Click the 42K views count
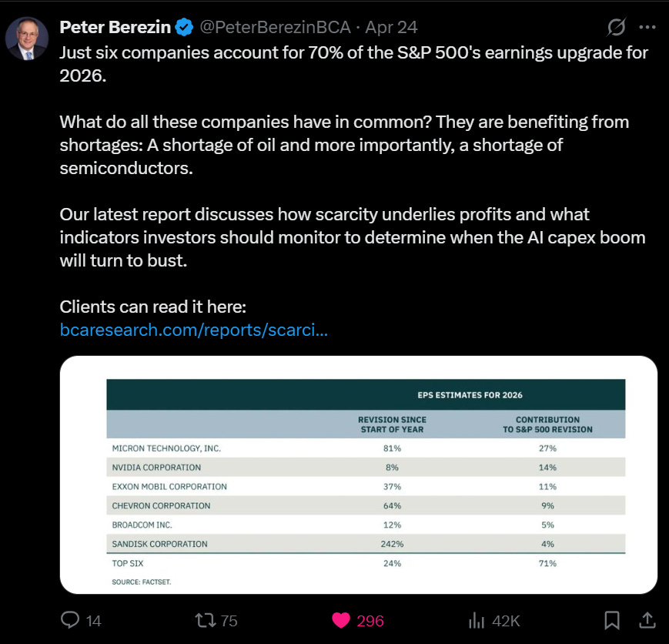The width and height of the screenshot is (669, 644). click(x=506, y=621)
